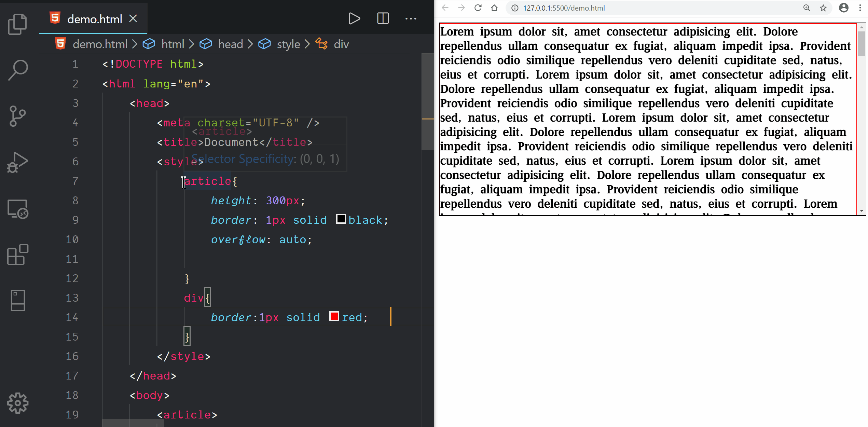Image resolution: width=868 pixels, height=427 pixels.
Task: Expand the head breadcrumb item
Action: 230,44
